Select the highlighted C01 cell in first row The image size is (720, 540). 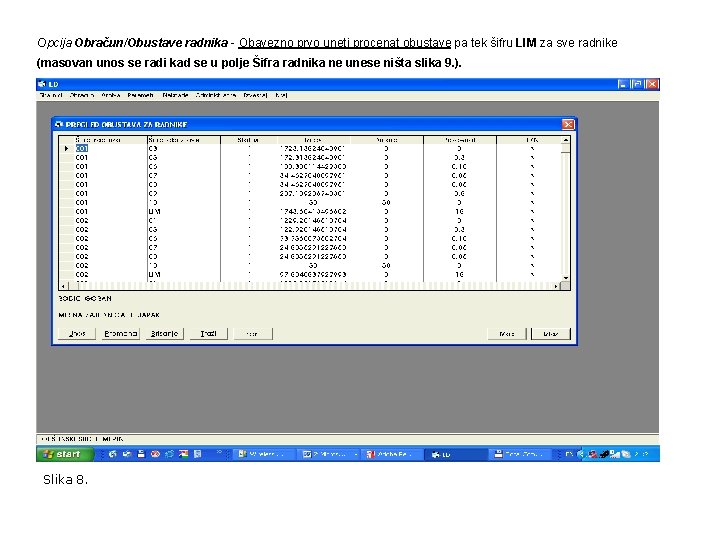pos(82,148)
